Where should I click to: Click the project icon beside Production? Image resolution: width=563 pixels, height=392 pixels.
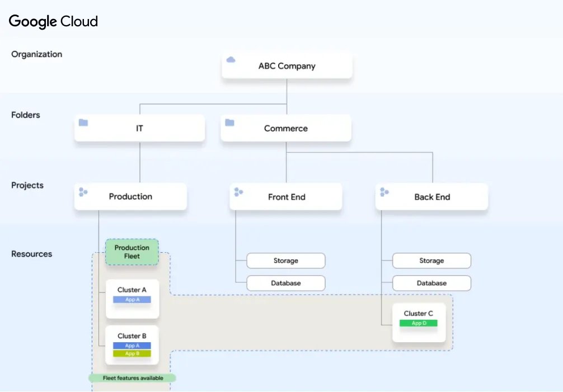[x=83, y=192]
